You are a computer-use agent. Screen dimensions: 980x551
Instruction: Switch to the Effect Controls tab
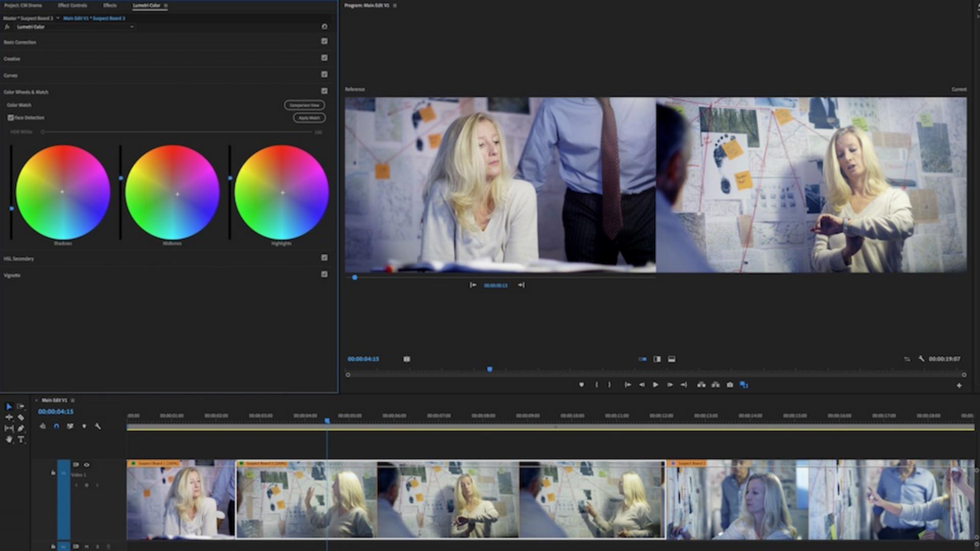click(72, 6)
